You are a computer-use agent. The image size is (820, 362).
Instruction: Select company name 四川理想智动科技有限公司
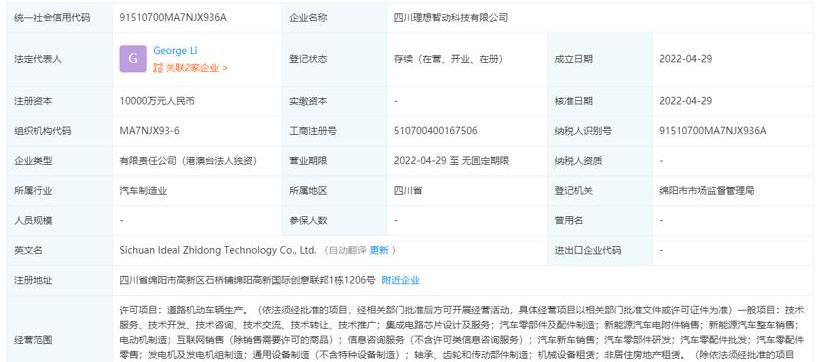(x=451, y=17)
